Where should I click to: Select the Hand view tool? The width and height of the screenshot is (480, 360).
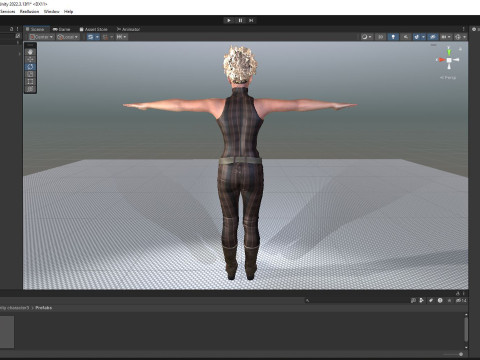(30, 52)
